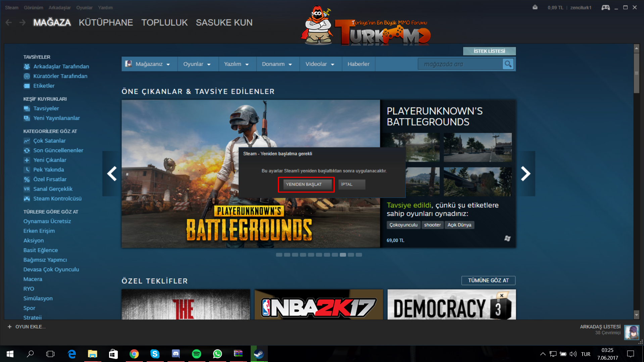Open Oynaması Ücretsiz genre
Screen dimensions: 644x362
point(47,221)
